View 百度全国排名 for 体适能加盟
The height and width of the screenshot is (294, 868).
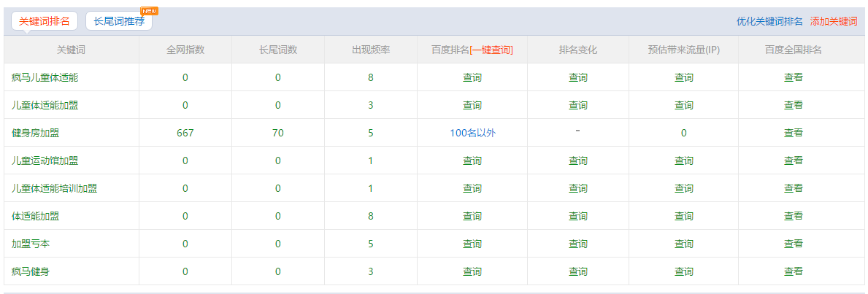click(794, 216)
